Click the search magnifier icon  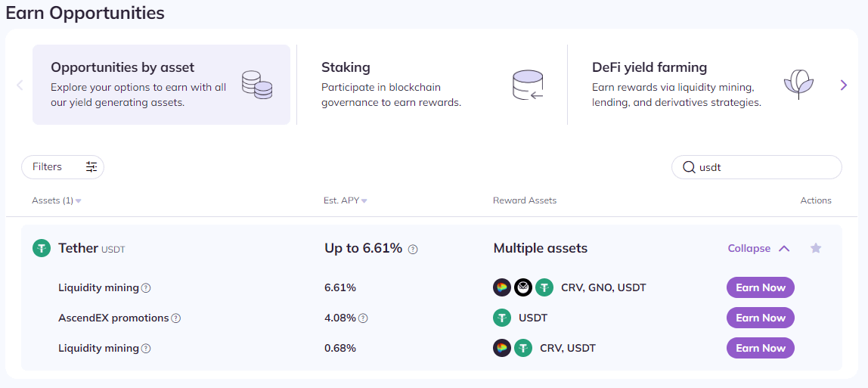tap(689, 167)
